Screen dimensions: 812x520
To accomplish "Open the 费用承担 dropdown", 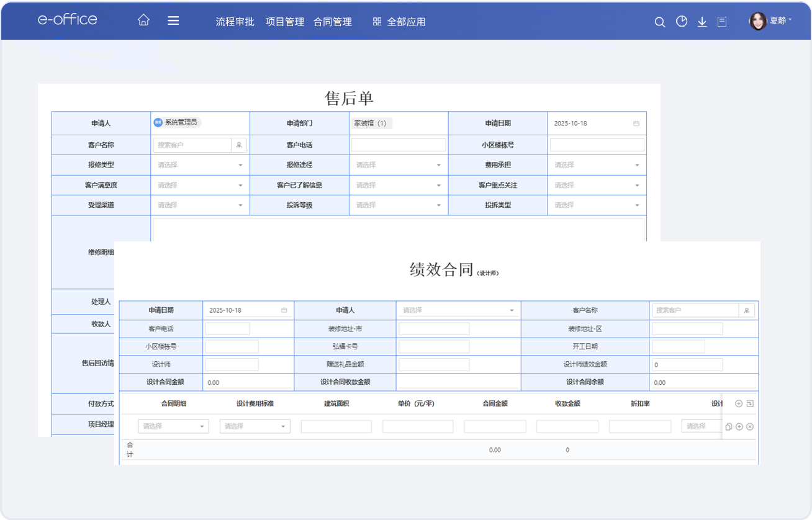I will (x=596, y=165).
